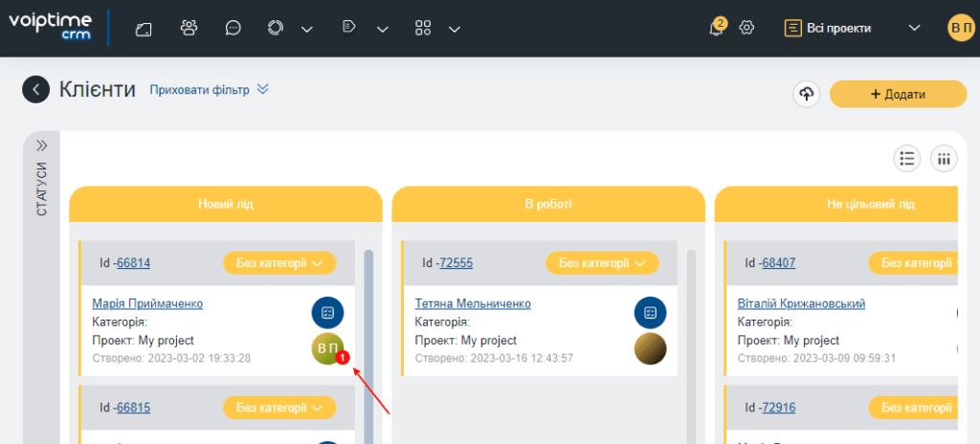Expand dropdown arrow next to tag icon
The width and height of the screenshot is (980, 444).
click(x=383, y=29)
